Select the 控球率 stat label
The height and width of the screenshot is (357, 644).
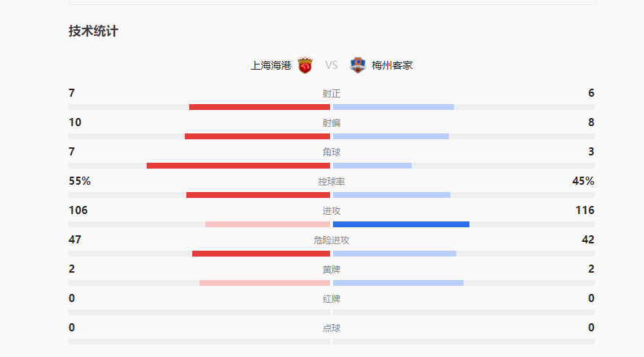[332, 182]
